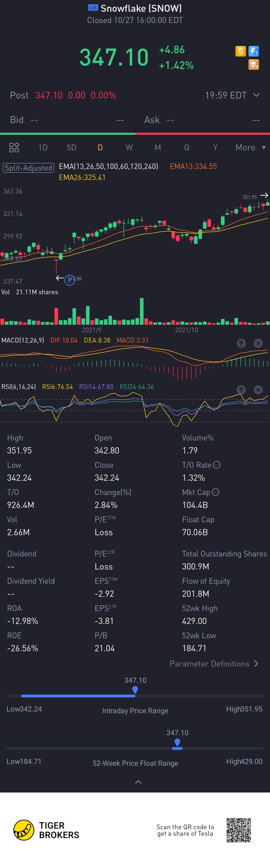Tap the large 347.10 price
The height and width of the screenshot is (868, 270).
(114, 57)
